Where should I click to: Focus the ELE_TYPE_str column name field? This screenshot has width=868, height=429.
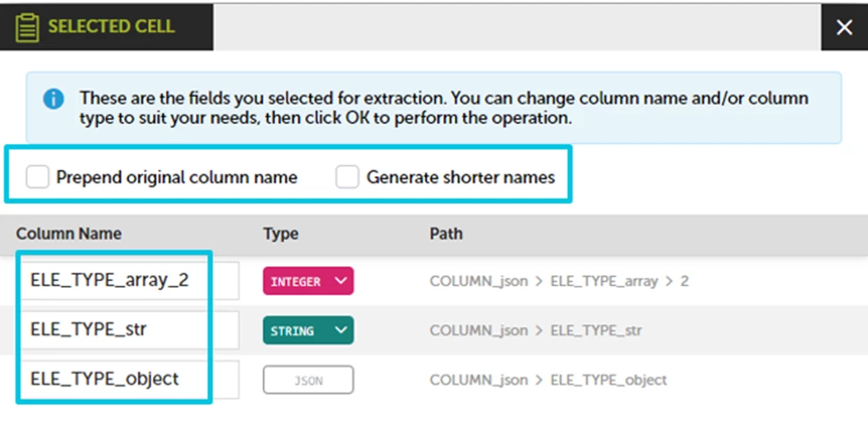128,330
